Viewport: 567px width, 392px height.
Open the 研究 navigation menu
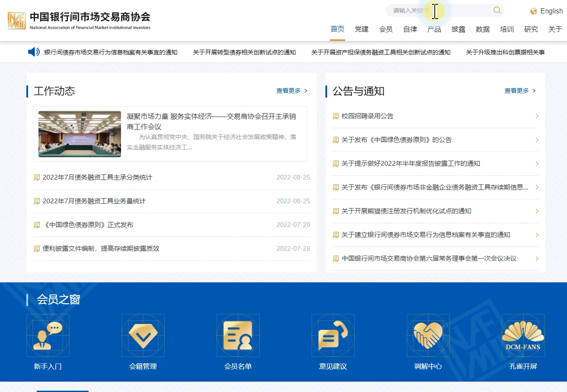(x=531, y=29)
